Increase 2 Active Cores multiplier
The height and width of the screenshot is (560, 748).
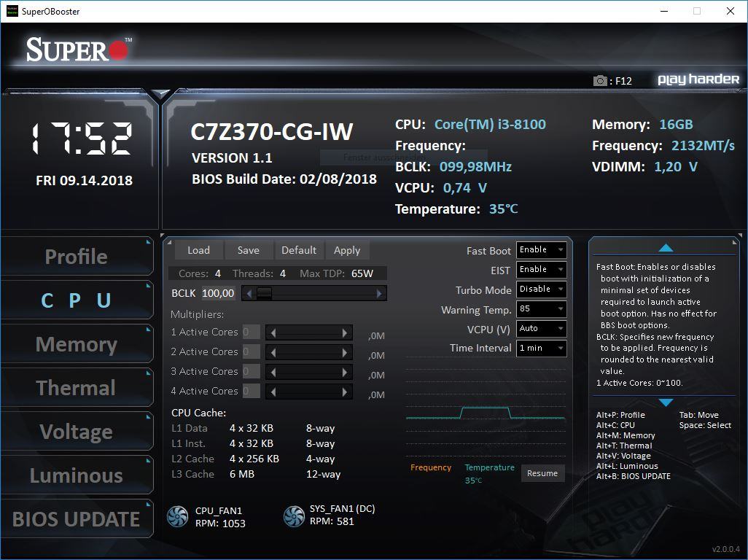pyautogui.click(x=345, y=352)
